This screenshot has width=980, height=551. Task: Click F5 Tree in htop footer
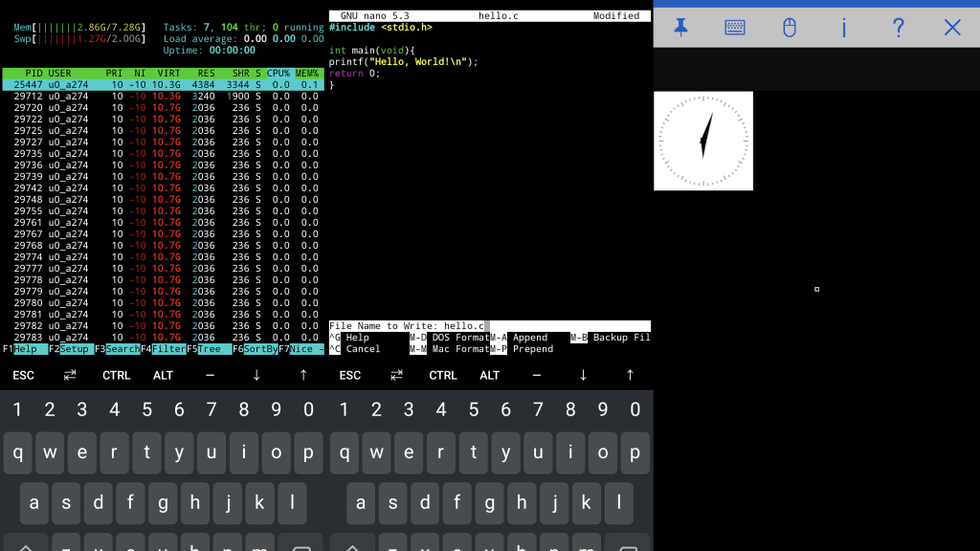212,349
